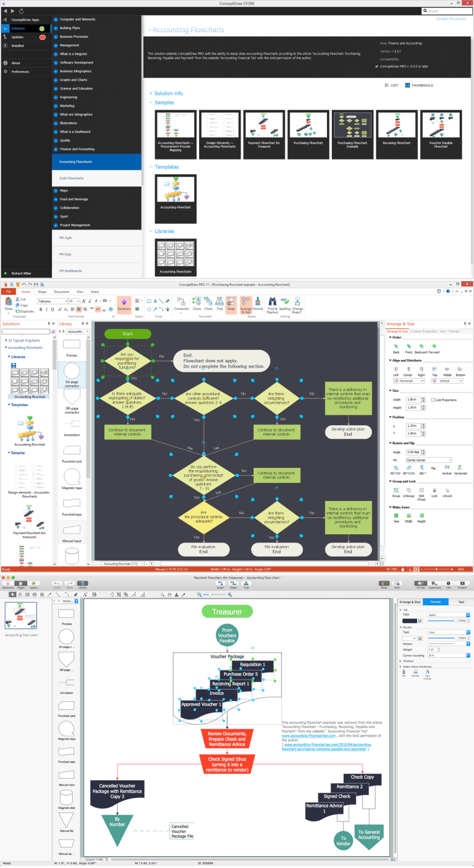
Task: Enable the Lock Proportions checkbox
Action: point(433,400)
